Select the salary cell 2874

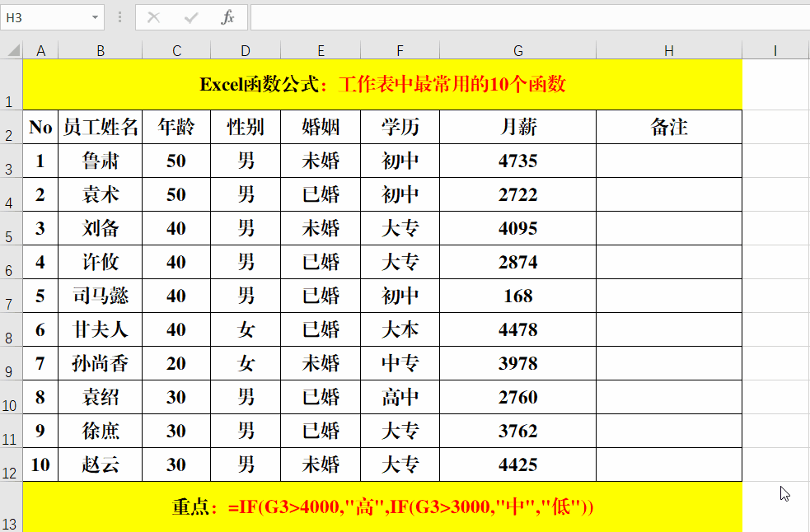tap(518, 263)
